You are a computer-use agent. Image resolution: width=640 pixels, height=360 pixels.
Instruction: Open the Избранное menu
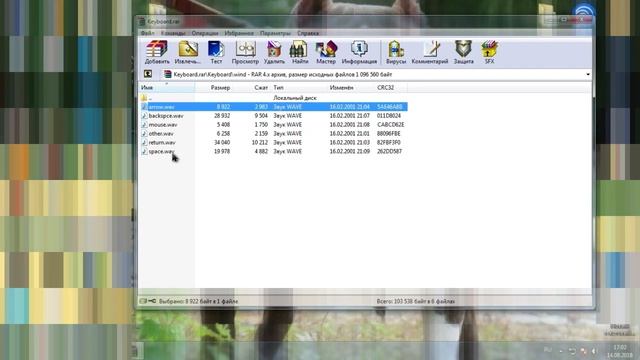click(x=239, y=33)
